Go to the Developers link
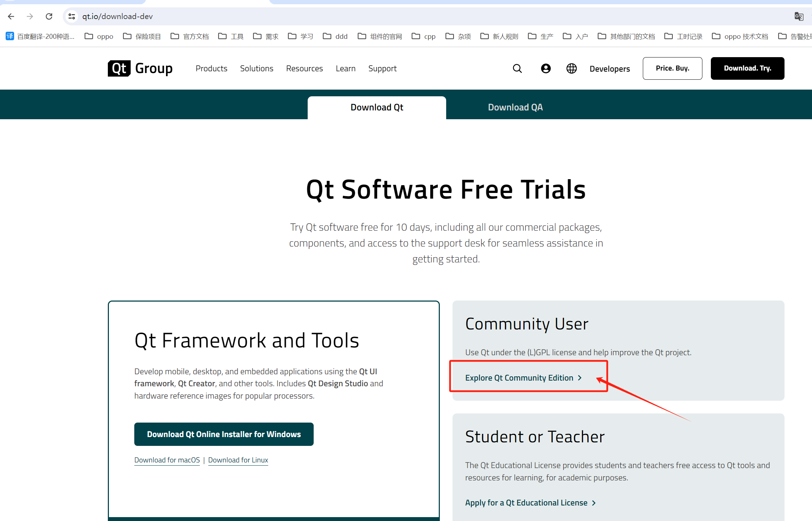812x521 pixels. click(610, 69)
